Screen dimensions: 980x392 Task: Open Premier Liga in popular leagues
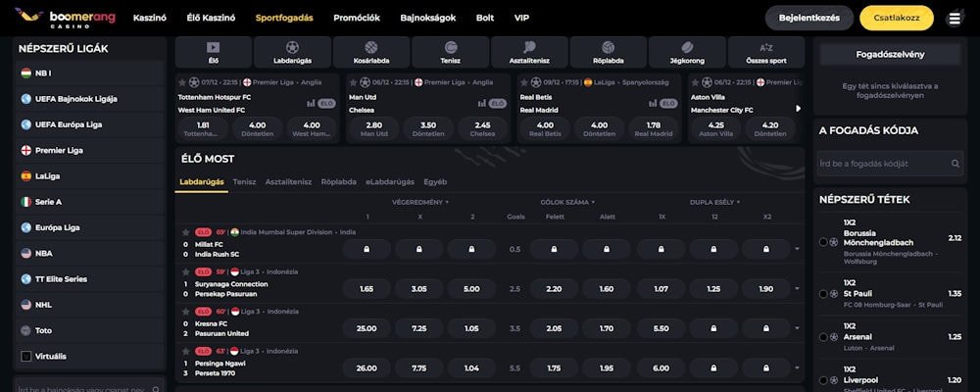coord(90,150)
